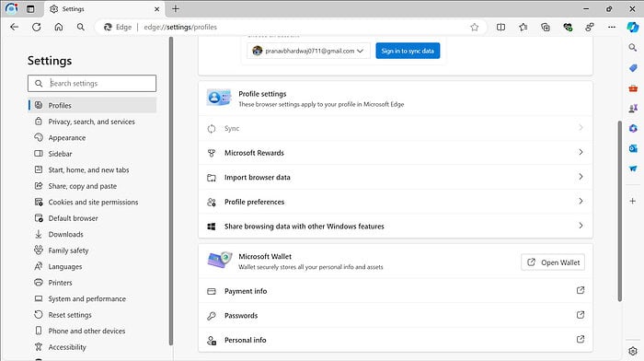
Task: Open Accessibility settings
Action: point(92,347)
